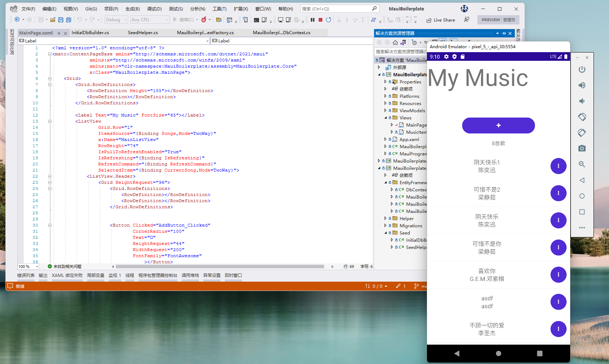Pin the Solution Explorer panel
609x364 pixels.
504,33
